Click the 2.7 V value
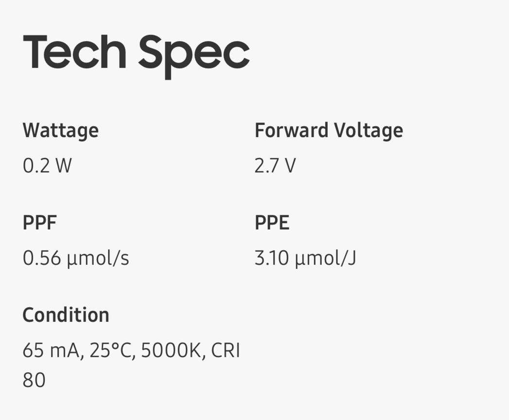Screen dimensions: 509x420 point(275,166)
